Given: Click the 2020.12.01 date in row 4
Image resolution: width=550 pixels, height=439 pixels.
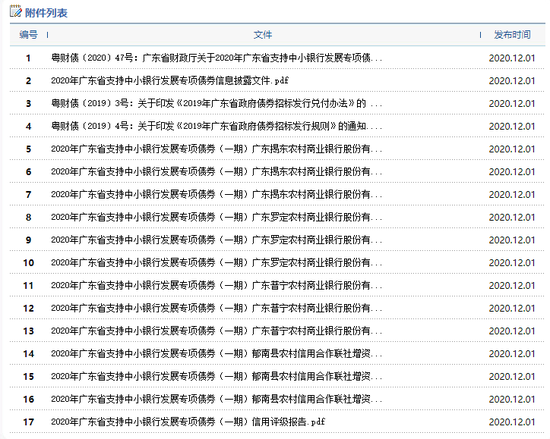Looking at the screenshot, I should [512, 126].
